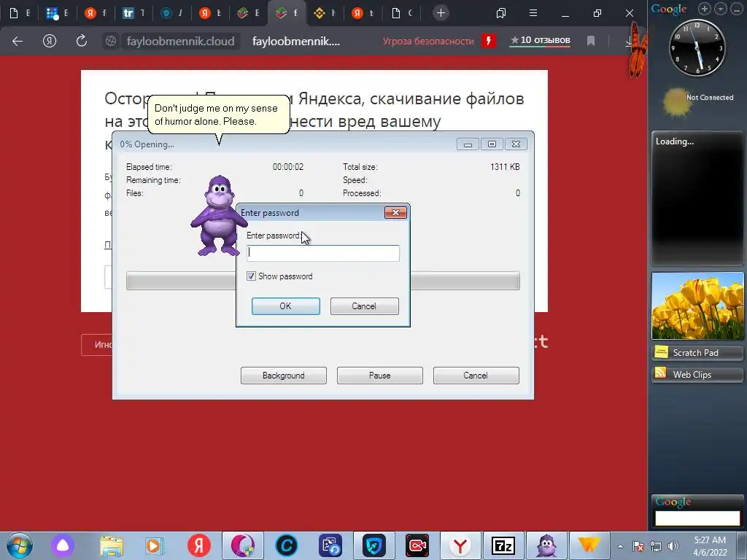
Task: Open a new browser tab with plus
Action: point(441,13)
